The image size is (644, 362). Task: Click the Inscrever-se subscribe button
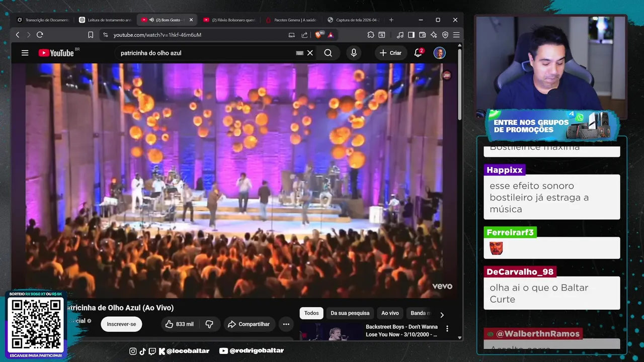pyautogui.click(x=121, y=324)
